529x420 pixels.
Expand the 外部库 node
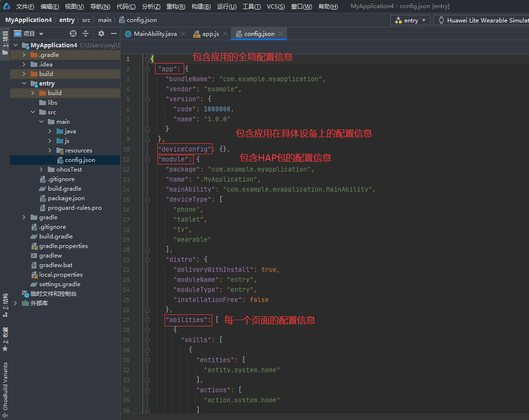[15, 303]
